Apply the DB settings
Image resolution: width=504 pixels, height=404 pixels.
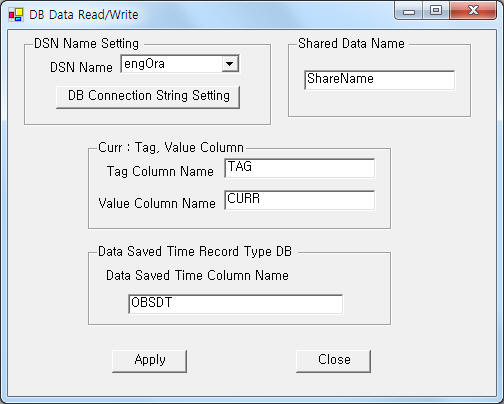tap(150, 361)
